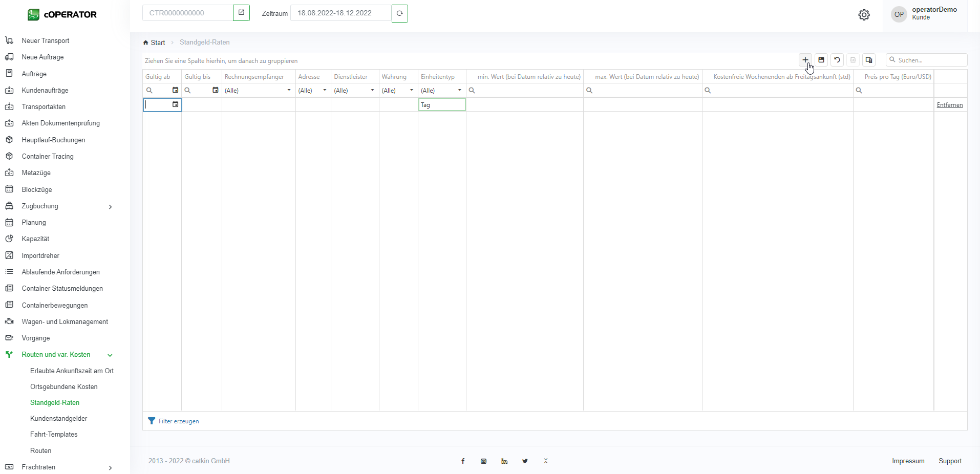Collapse the Routen und var. Kosten menu
This screenshot has width=980, height=474.
110,355
